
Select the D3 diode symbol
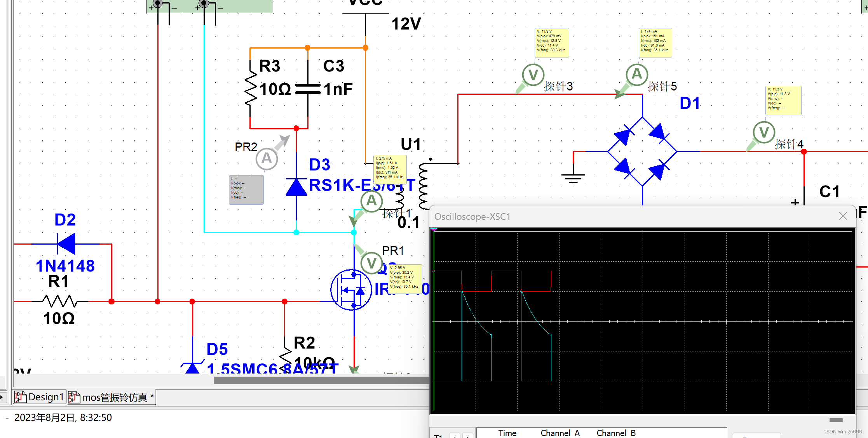296,187
